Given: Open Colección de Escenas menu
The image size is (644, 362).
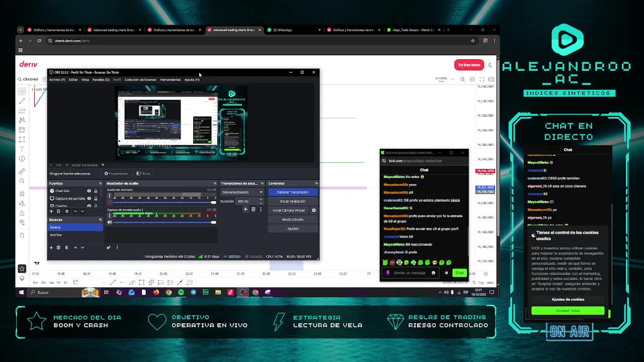Looking at the screenshot, I should tap(140, 79).
